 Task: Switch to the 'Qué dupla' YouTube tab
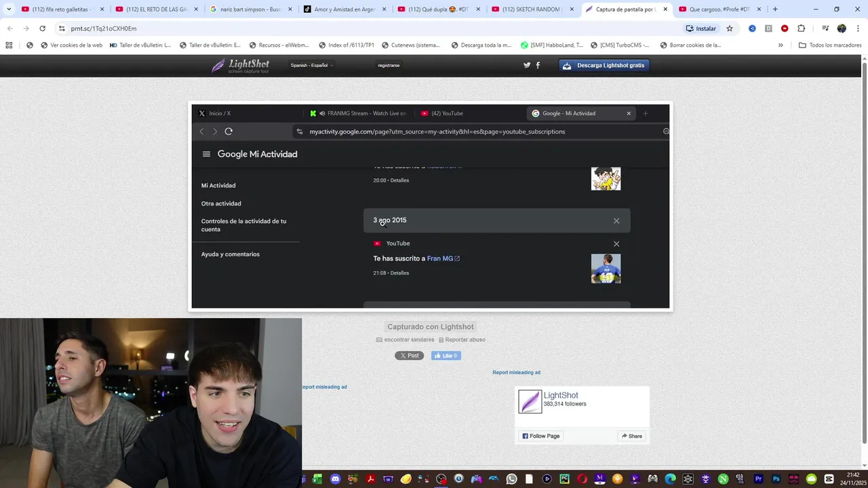pos(439,9)
